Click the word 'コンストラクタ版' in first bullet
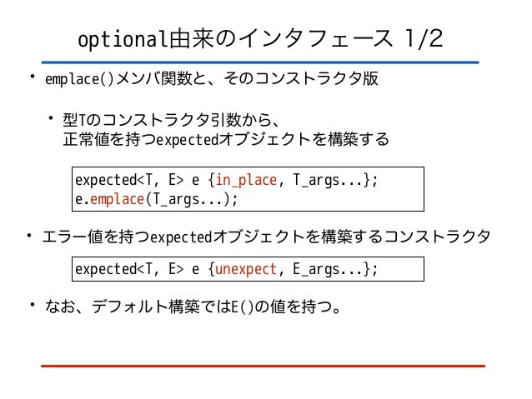532x399 pixels. point(316,78)
